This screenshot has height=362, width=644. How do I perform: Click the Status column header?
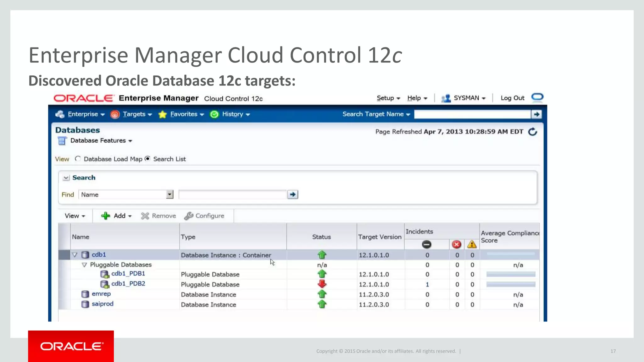[321, 237]
